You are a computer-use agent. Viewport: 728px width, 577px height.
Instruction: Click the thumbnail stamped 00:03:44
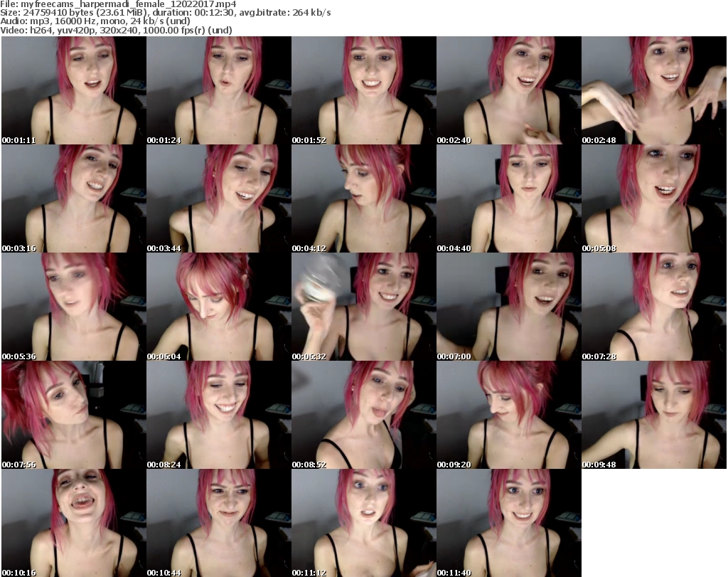tap(219, 198)
